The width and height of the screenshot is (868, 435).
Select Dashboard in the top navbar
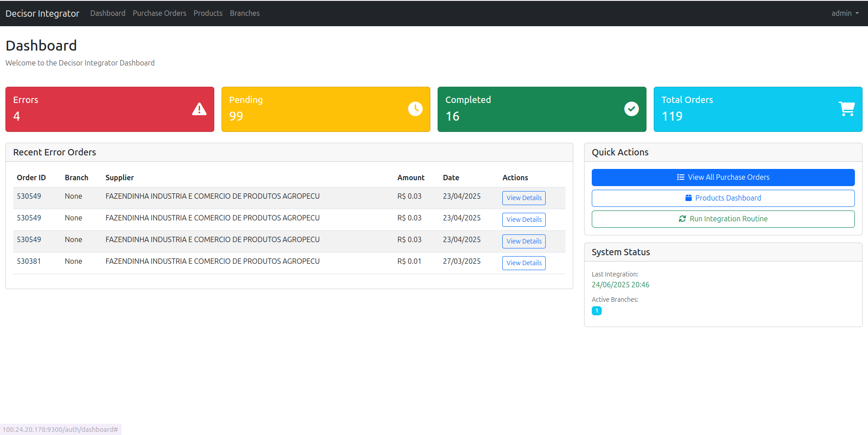pyautogui.click(x=108, y=14)
